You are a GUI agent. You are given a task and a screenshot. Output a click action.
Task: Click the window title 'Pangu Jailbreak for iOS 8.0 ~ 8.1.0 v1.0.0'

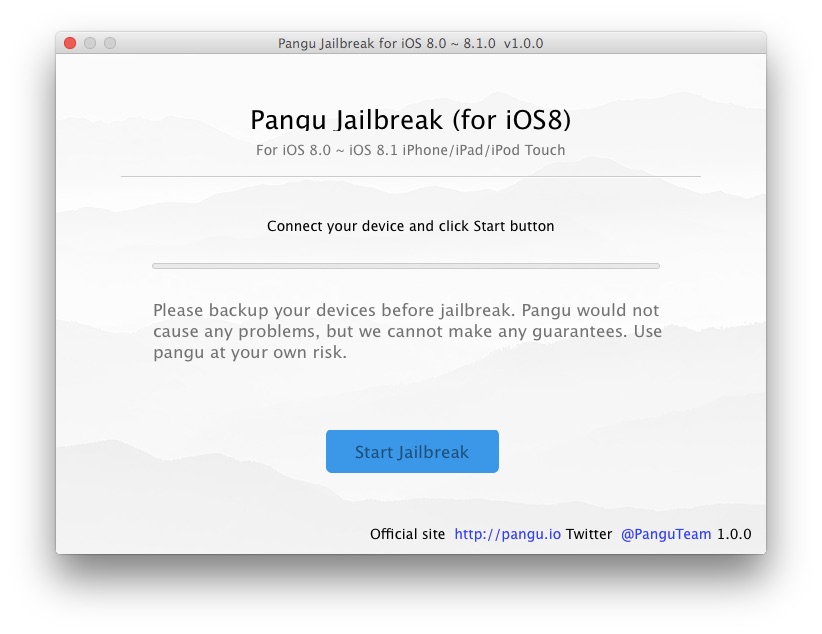[x=410, y=43]
